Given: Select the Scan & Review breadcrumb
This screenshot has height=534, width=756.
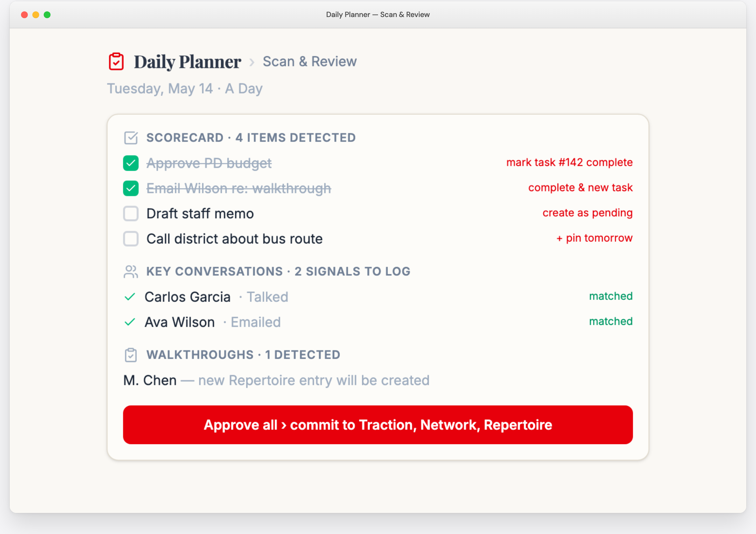Looking at the screenshot, I should [310, 62].
